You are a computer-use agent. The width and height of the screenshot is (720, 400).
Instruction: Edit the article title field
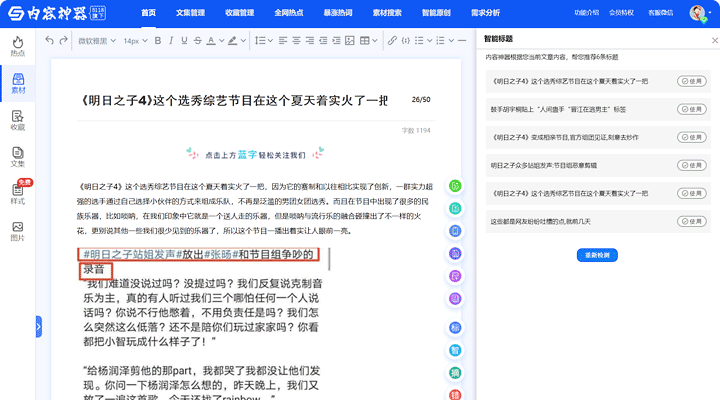(235, 100)
